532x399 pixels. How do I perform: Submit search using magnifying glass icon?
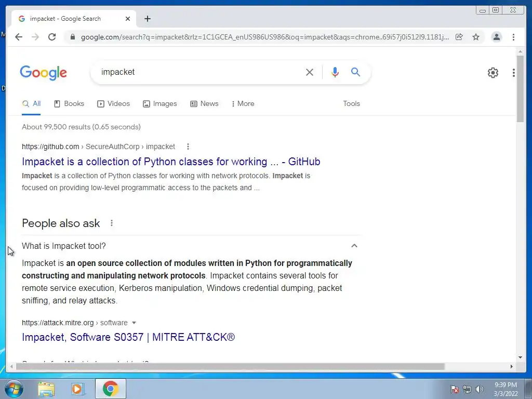(x=355, y=72)
